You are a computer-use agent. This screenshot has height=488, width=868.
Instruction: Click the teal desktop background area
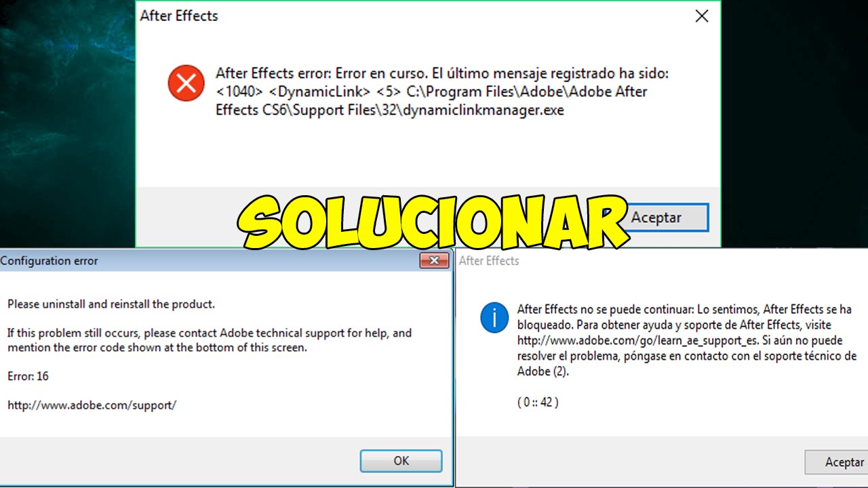[x=64, y=122]
